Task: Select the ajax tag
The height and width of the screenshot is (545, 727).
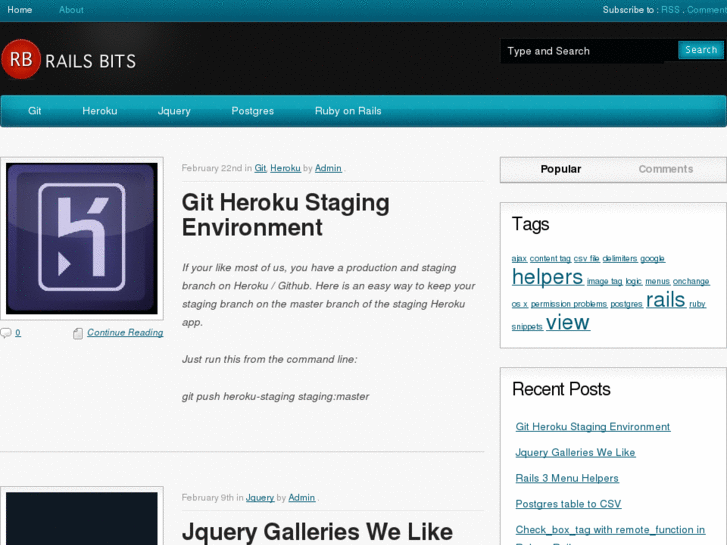Action: tap(519, 258)
